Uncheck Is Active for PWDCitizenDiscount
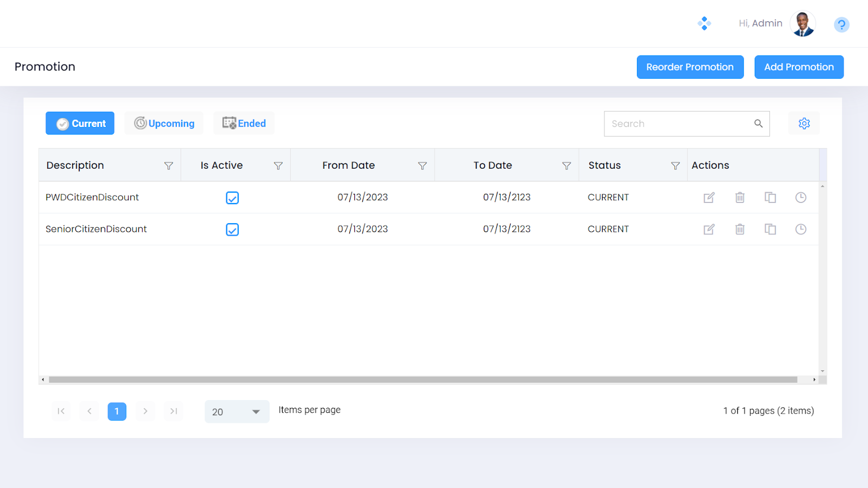 232,198
